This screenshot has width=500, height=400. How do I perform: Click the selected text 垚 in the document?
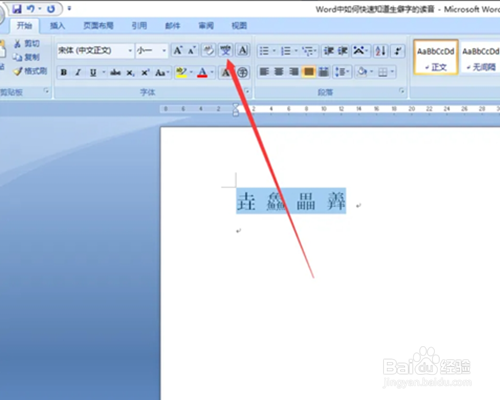coord(246,201)
